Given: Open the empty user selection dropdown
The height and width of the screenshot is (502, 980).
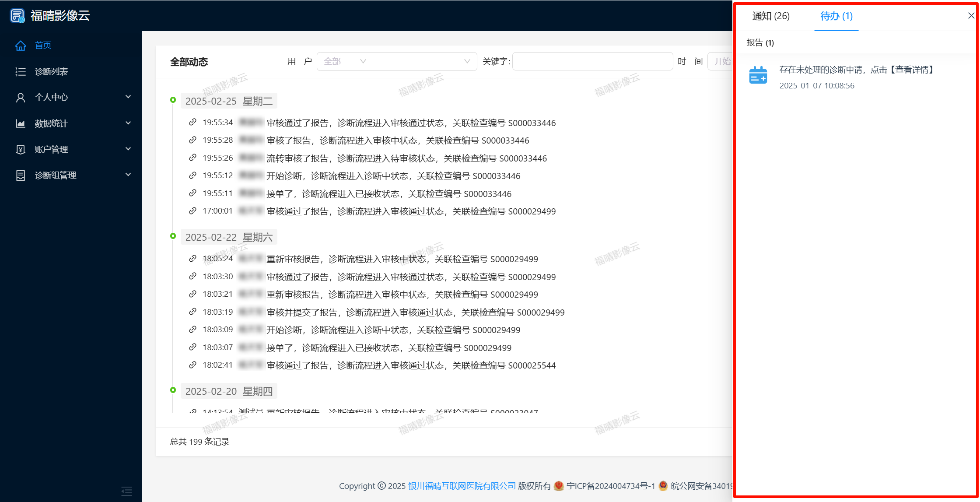Looking at the screenshot, I should (424, 62).
